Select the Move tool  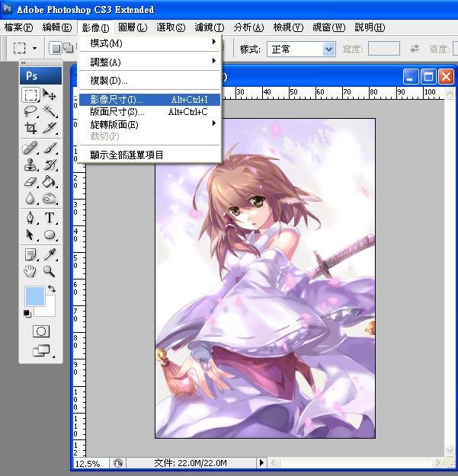coord(50,95)
